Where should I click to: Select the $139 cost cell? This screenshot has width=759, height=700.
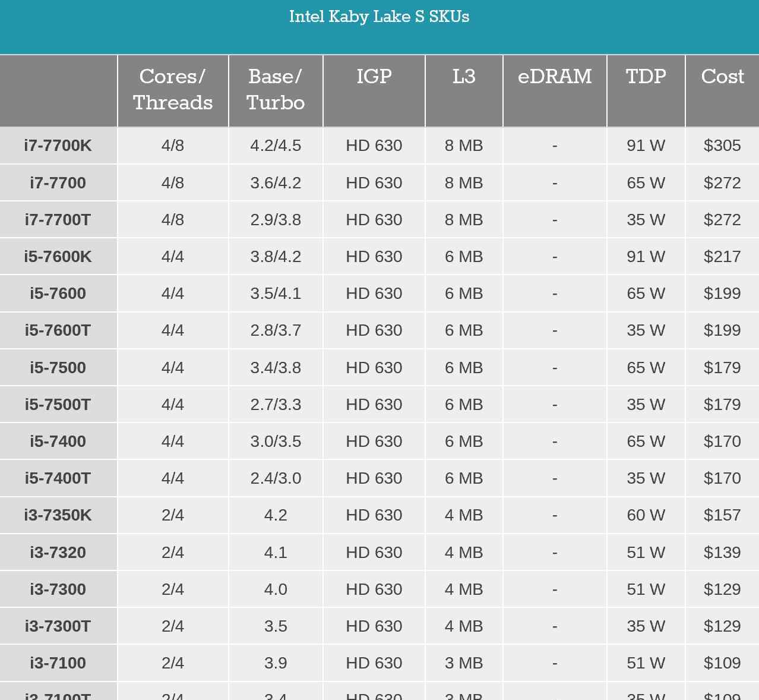pyautogui.click(x=722, y=553)
